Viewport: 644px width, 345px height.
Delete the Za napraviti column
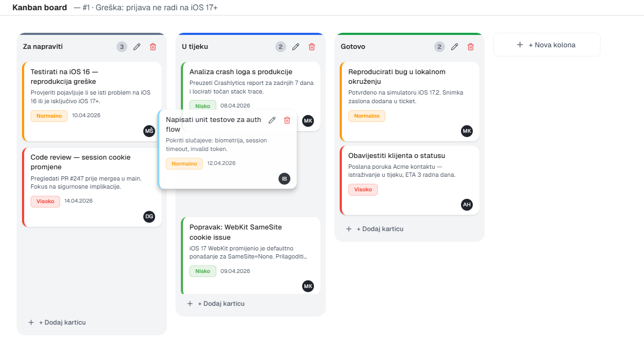[153, 47]
